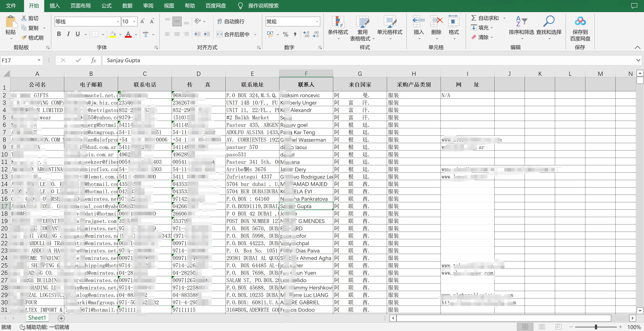Open the File (文件) tab
The image size is (644, 331).
tap(11, 6)
